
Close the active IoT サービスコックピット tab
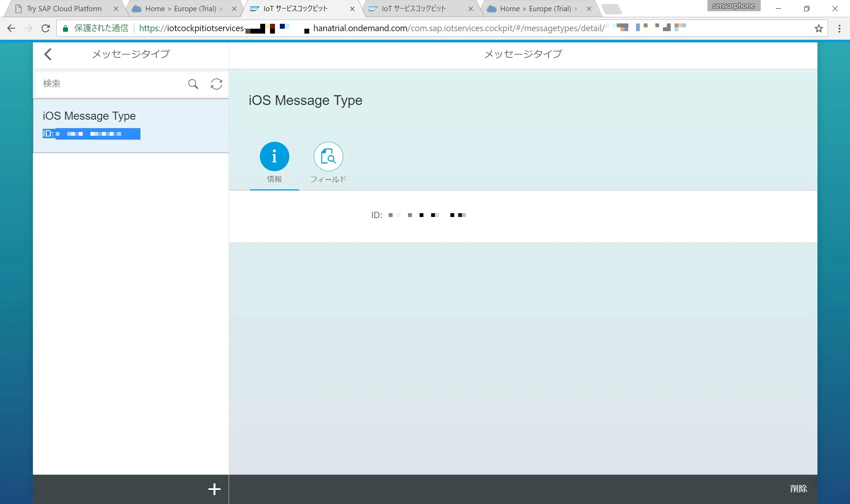[x=352, y=9]
